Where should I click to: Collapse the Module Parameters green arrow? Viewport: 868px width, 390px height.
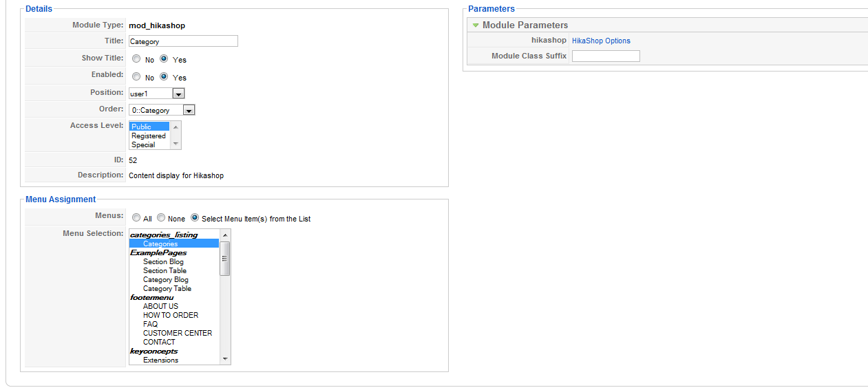click(x=476, y=25)
